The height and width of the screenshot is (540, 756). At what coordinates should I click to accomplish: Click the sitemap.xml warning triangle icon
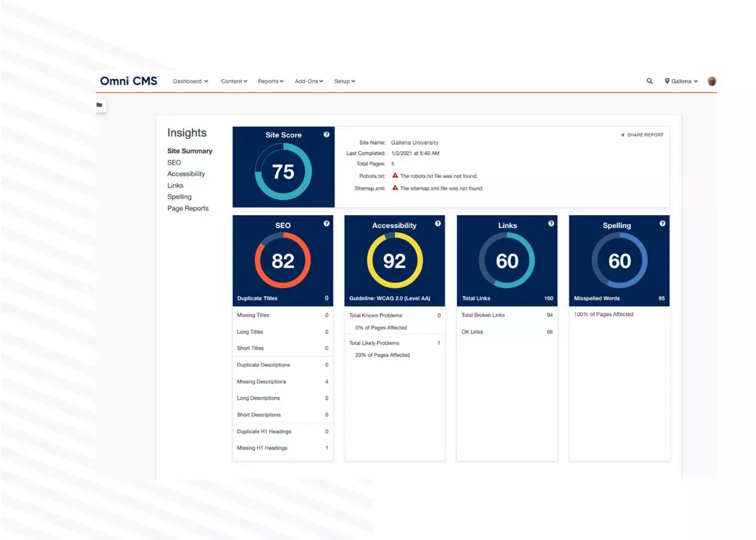click(395, 188)
